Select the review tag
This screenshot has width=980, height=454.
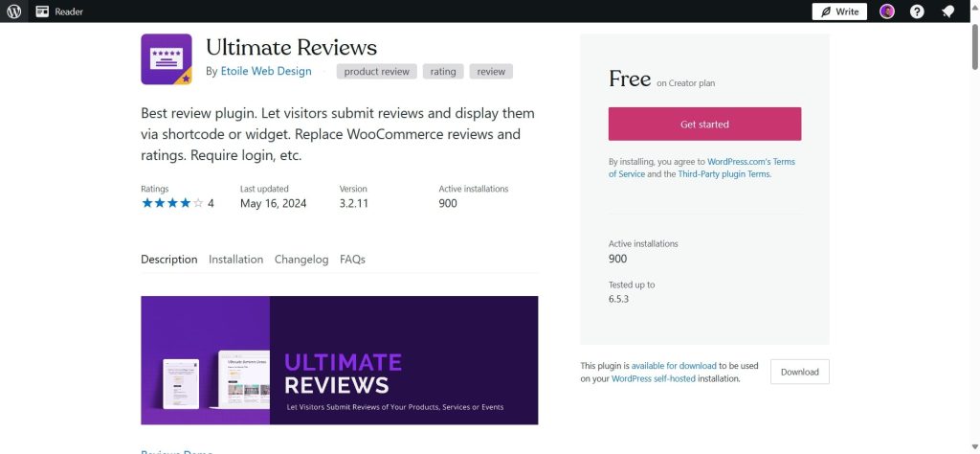pyautogui.click(x=491, y=71)
